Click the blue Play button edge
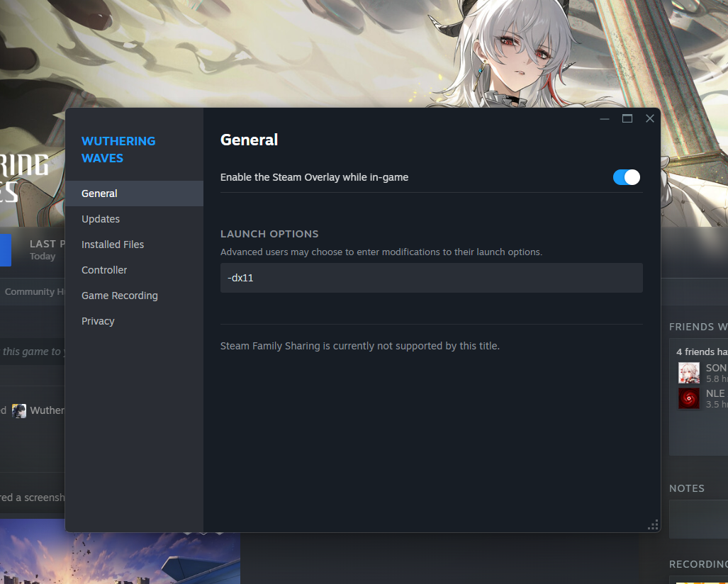Image resolution: width=728 pixels, height=584 pixels. click(6, 250)
